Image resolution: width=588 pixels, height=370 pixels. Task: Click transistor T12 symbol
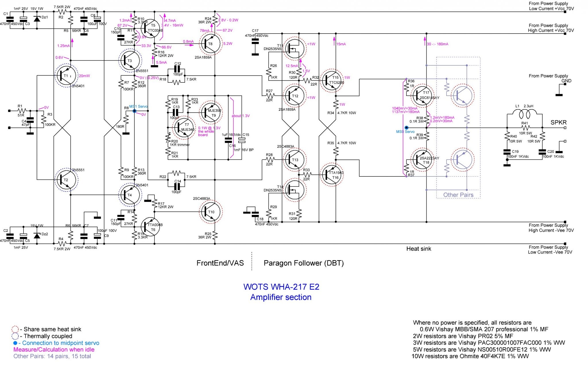[x=295, y=96]
